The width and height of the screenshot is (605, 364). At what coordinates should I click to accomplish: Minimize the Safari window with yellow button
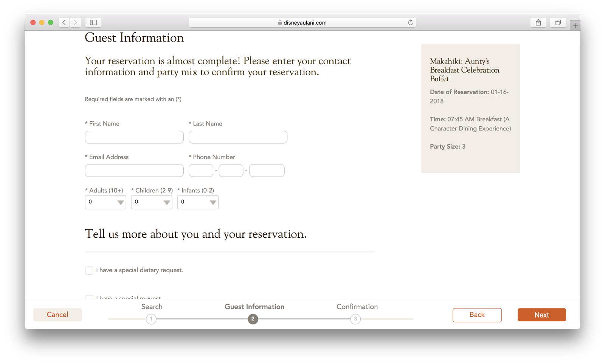point(42,23)
